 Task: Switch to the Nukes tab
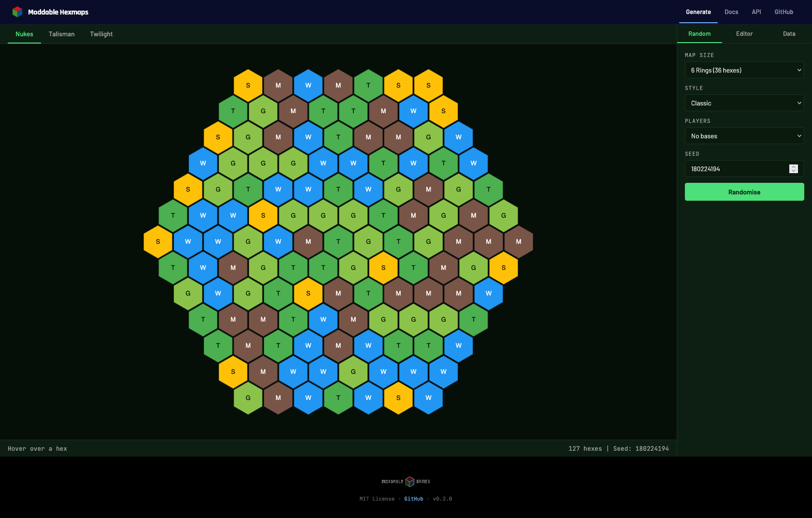[24, 34]
